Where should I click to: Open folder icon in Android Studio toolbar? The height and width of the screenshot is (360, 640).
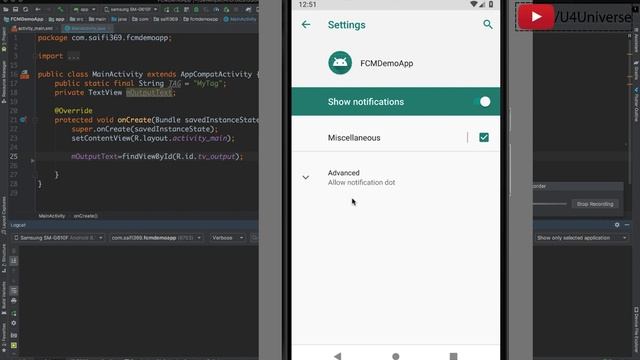pos(6,9)
